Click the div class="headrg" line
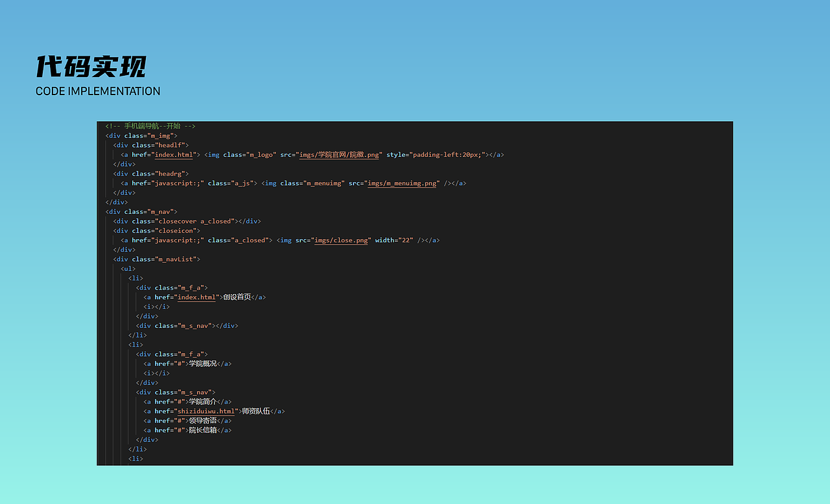830x504 pixels. (151, 174)
